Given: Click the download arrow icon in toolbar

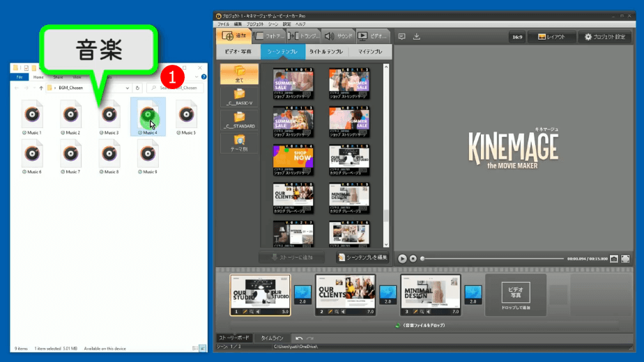Looking at the screenshot, I should (417, 36).
